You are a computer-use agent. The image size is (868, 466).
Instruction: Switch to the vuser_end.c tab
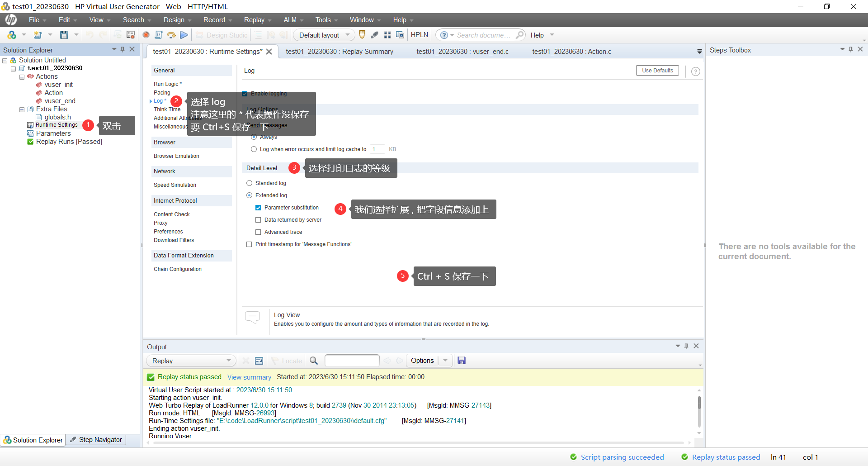coord(462,52)
